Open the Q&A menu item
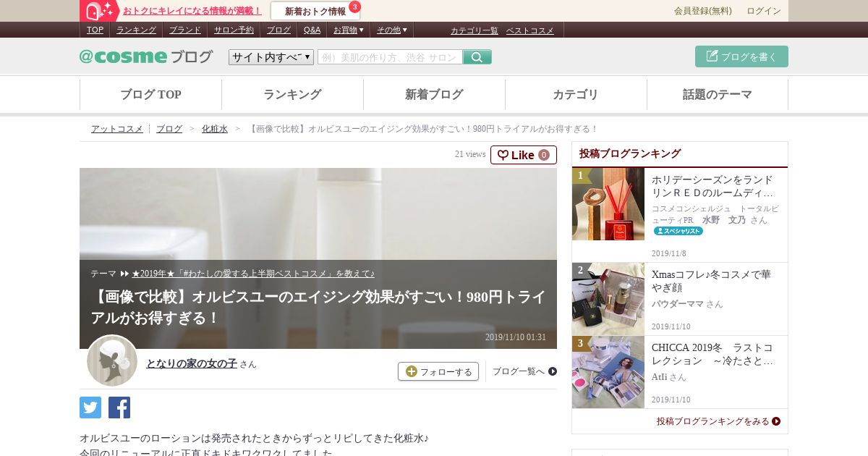This screenshot has height=456, width=868. [x=312, y=30]
